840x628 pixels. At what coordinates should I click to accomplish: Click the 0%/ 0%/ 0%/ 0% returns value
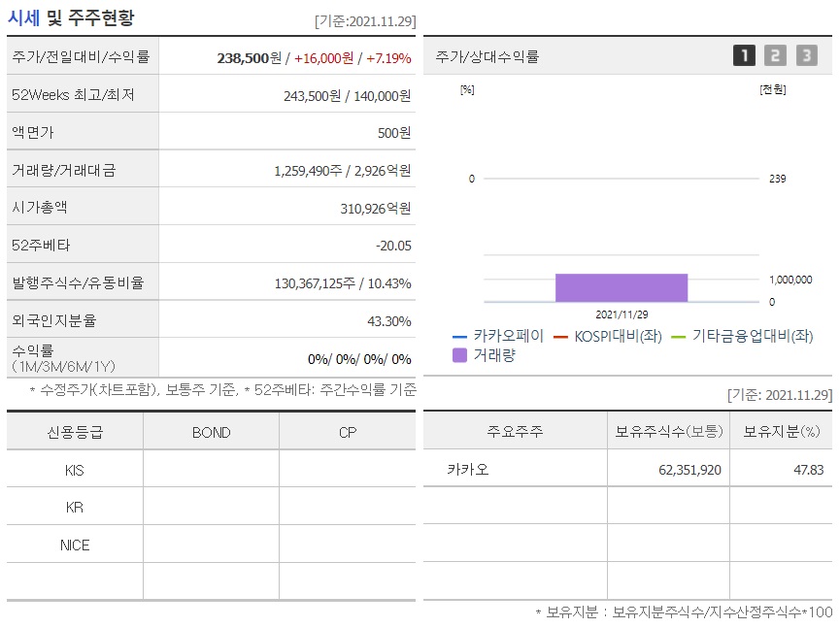[x=359, y=359]
